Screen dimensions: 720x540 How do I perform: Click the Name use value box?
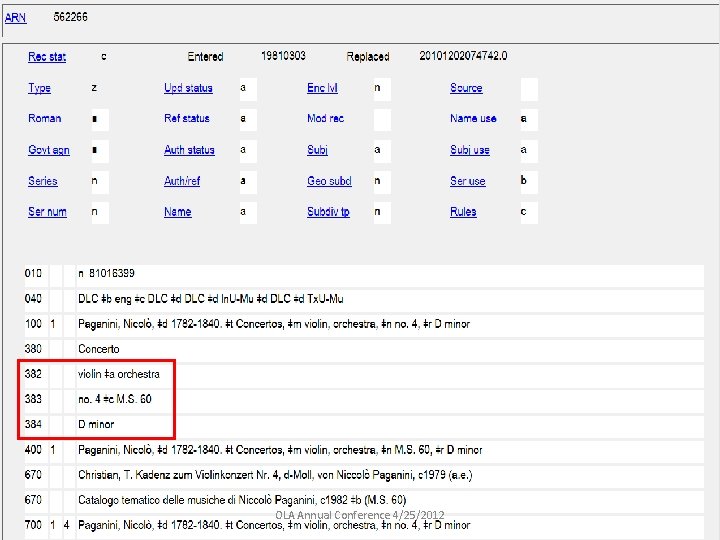pyautogui.click(x=529, y=120)
